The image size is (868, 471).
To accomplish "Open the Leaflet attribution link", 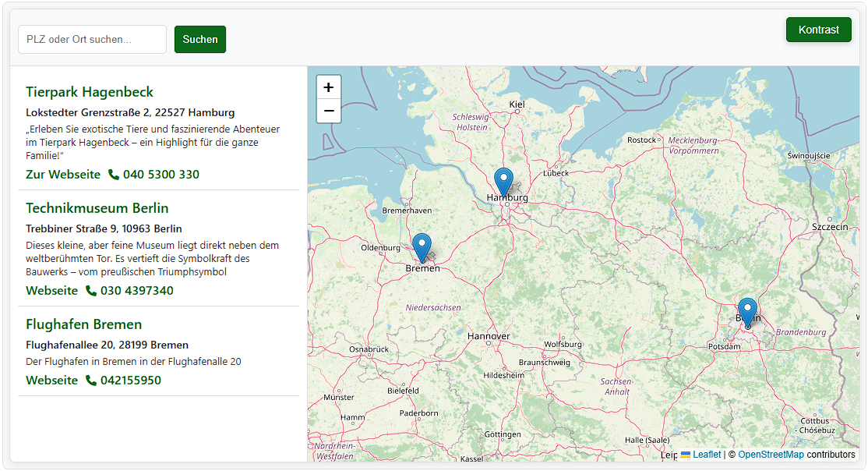I will 707,455.
